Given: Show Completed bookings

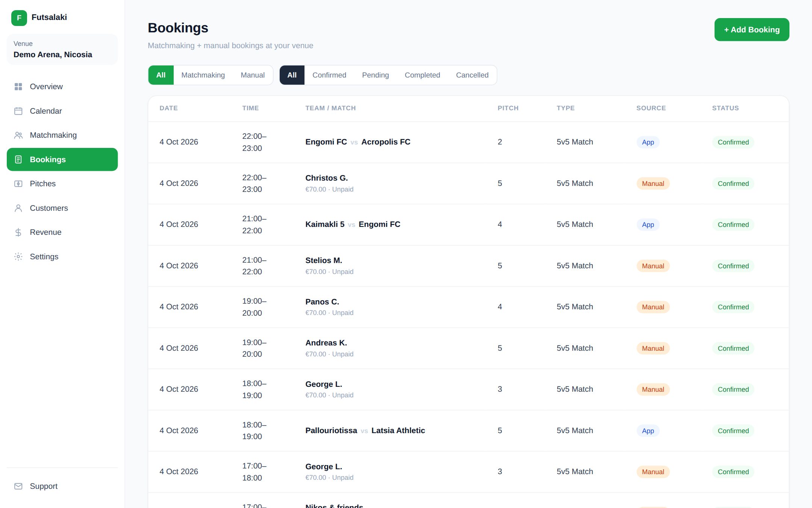Looking at the screenshot, I should coord(422,75).
